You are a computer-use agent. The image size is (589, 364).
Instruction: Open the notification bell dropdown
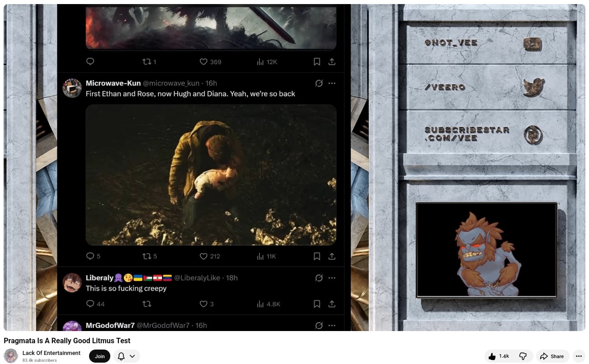click(127, 356)
